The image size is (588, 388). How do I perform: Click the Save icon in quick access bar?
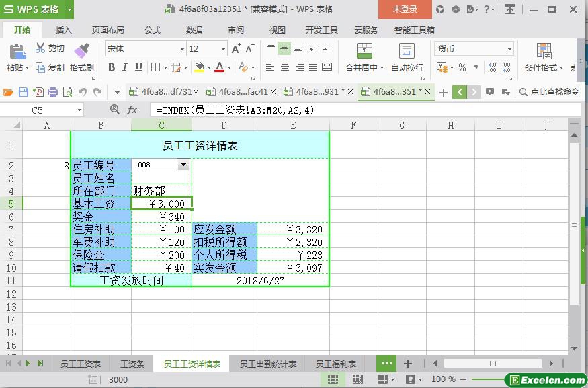(x=24, y=92)
